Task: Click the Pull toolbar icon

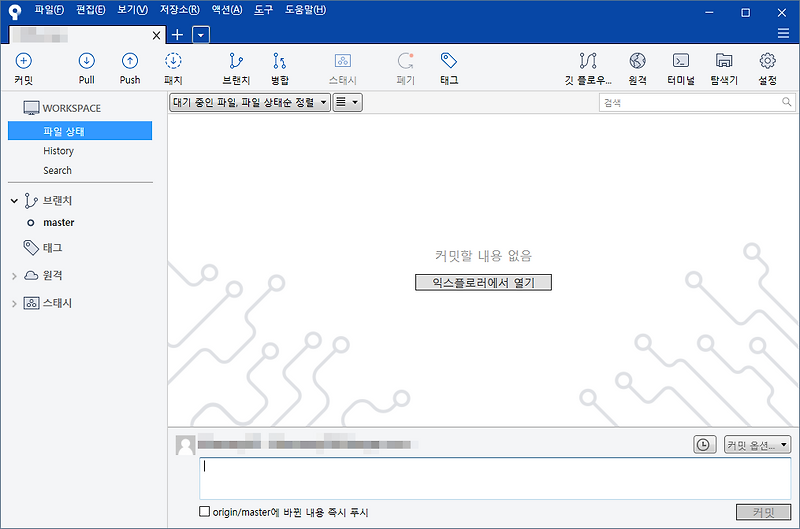Action: pyautogui.click(x=87, y=61)
